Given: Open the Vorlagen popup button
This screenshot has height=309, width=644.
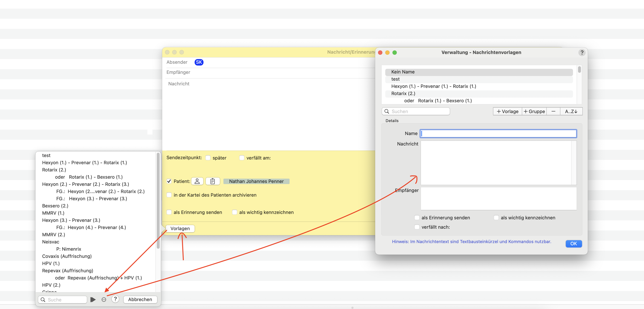Looking at the screenshot, I should click(x=180, y=228).
